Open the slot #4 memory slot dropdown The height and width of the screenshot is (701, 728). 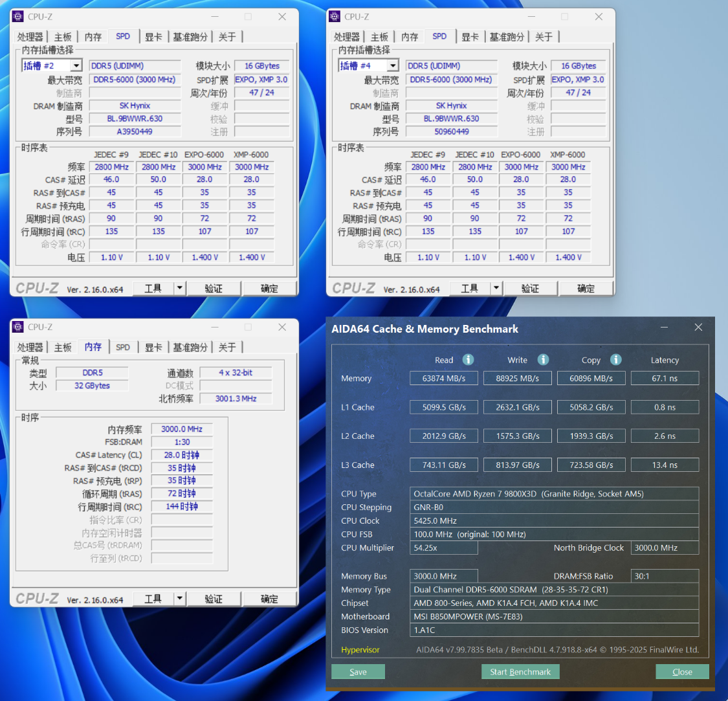(393, 65)
